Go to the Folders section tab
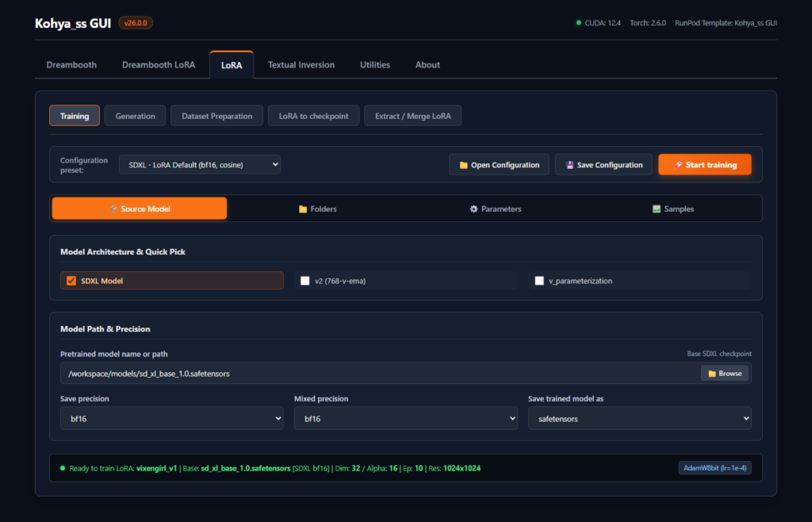Screen dimensions: 812x522 pyautogui.click(x=317, y=209)
